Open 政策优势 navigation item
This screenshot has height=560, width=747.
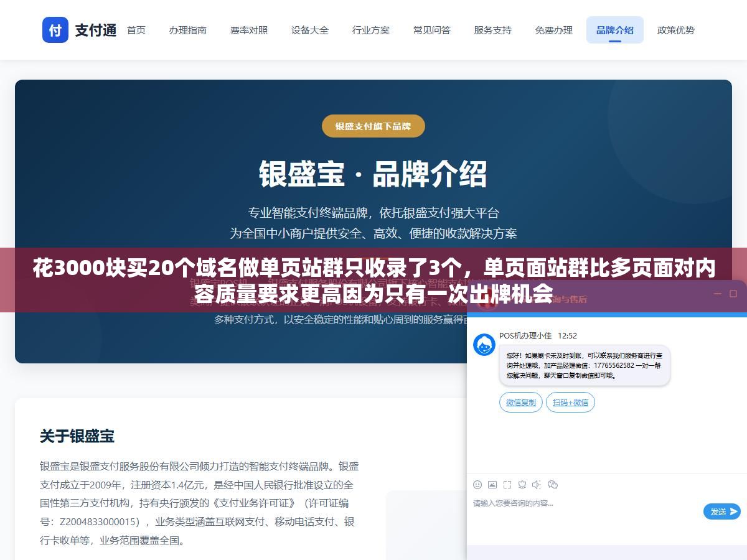pyautogui.click(x=675, y=30)
